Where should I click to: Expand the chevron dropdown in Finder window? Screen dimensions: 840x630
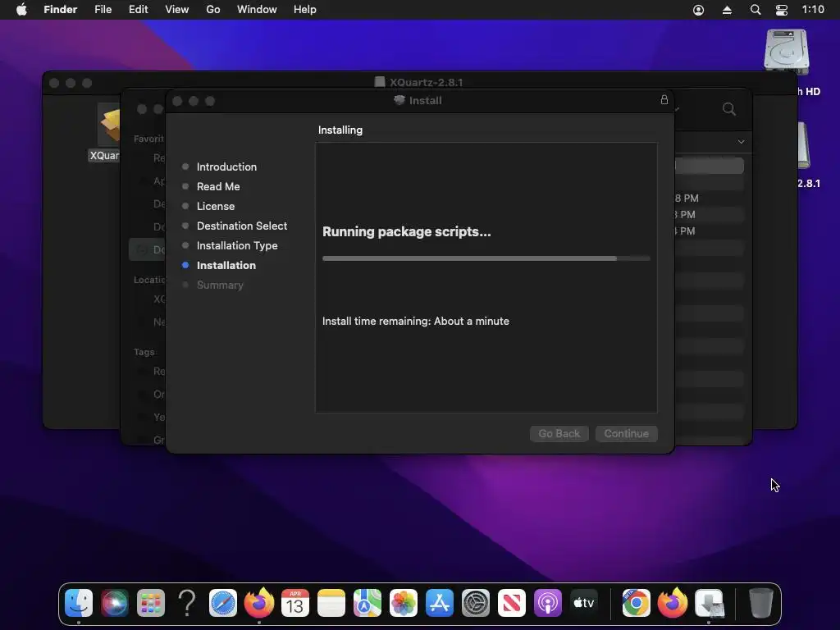point(741,142)
